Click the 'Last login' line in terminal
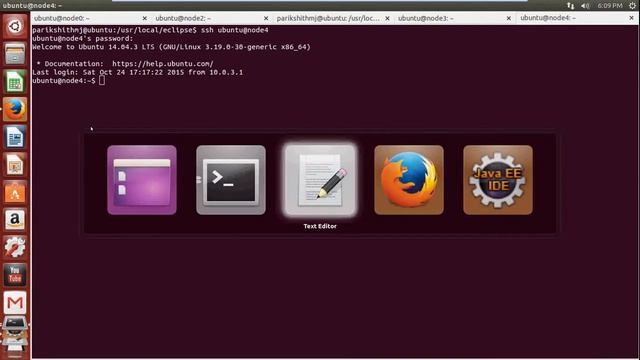This screenshot has width=640, height=360. pos(138,72)
